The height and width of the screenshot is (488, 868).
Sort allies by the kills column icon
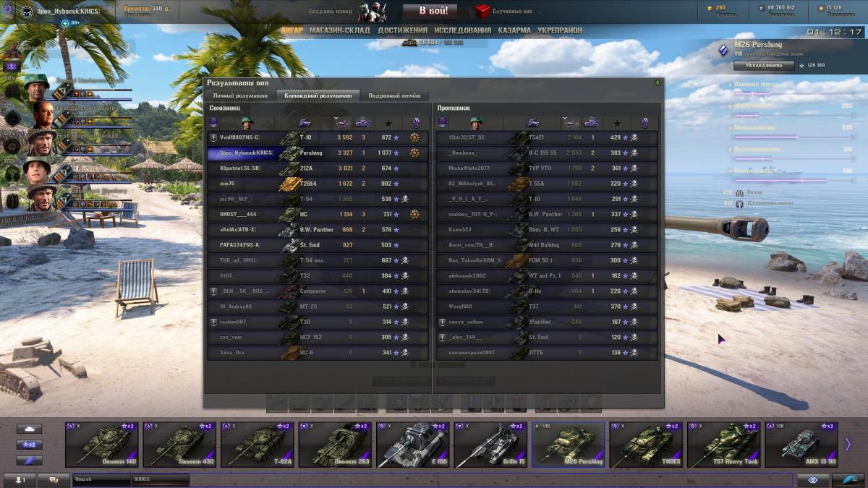(x=363, y=123)
